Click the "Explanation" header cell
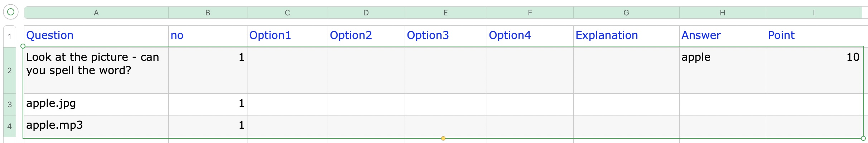 626,35
